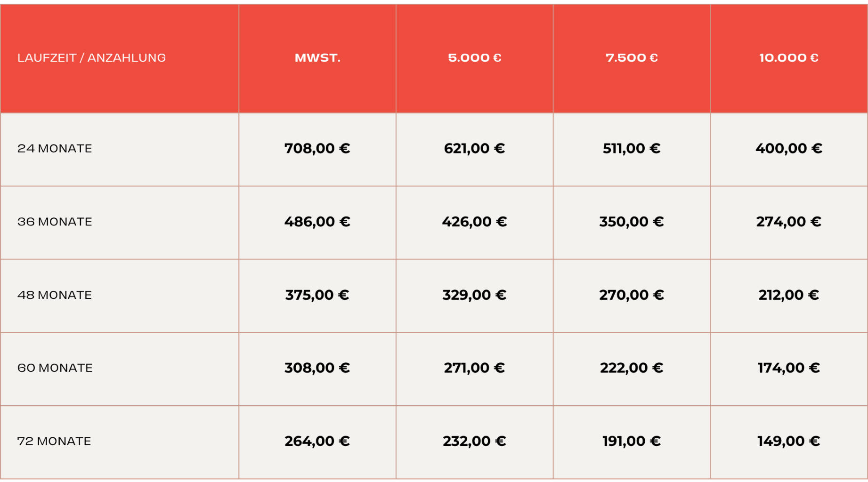Choose the 10.000 € column header

point(789,58)
